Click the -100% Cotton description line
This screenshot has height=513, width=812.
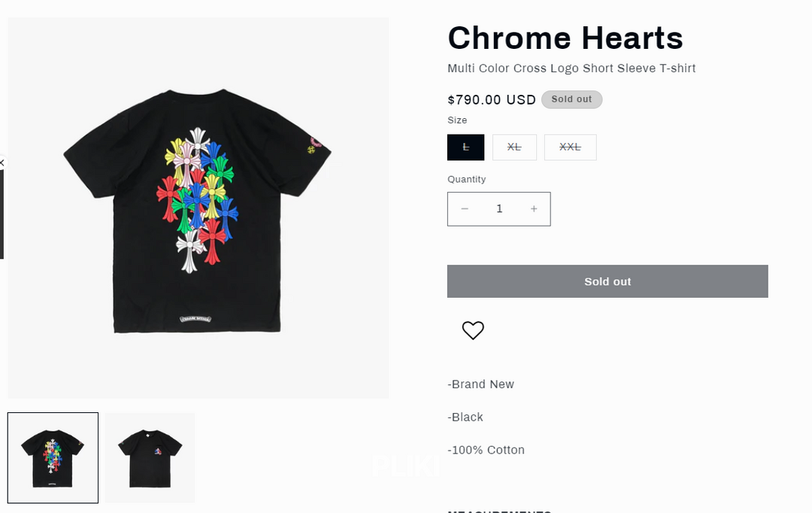pyautogui.click(x=486, y=450)
